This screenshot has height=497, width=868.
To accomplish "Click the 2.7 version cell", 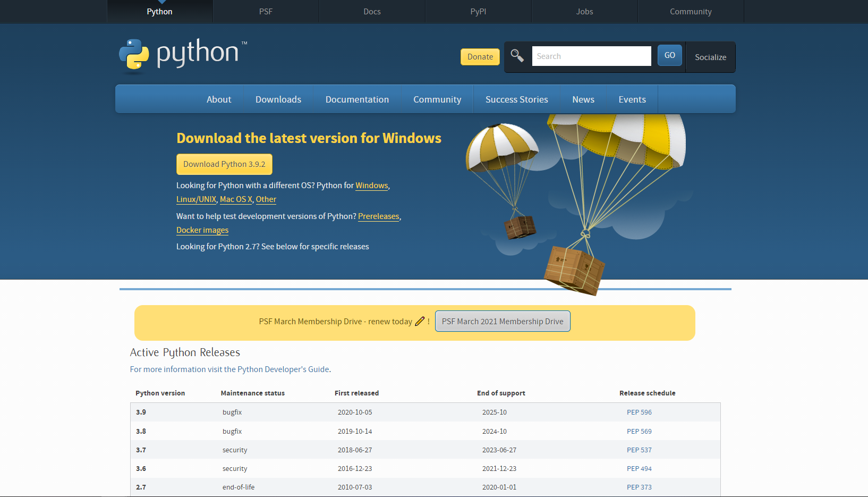I will tap(141, 487).
